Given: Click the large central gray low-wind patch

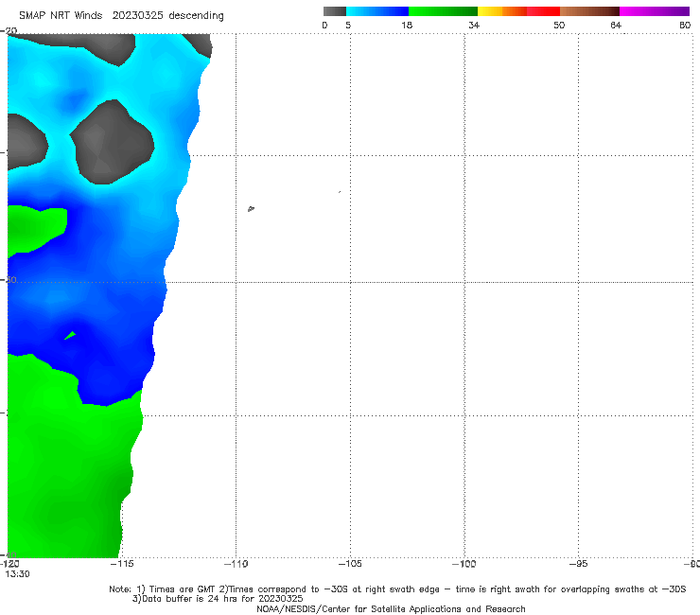Looking at the screenshot, I should (x=112, y=142).
